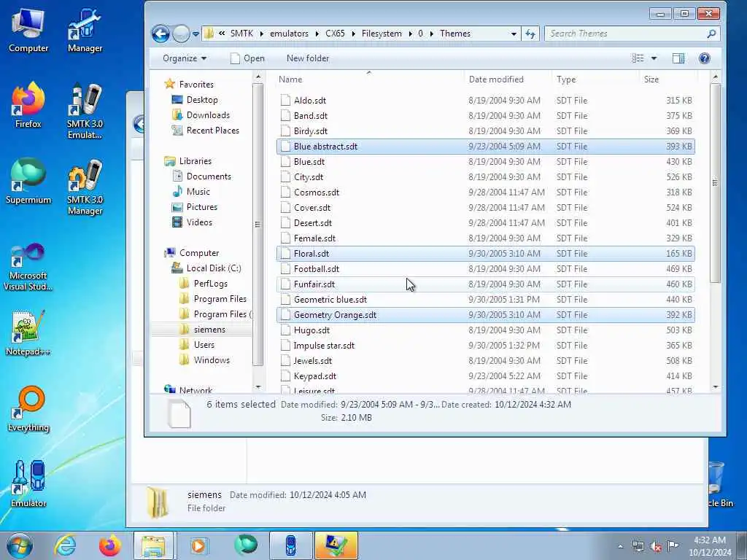
Task: Toggle the preview pane button
Action: (678, 58)
